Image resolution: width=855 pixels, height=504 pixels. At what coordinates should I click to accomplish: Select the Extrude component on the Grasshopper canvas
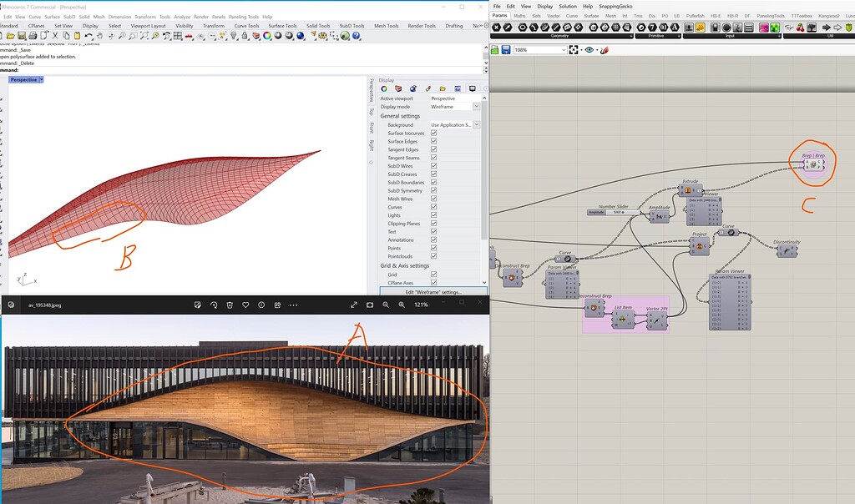[x=692, y=190]
